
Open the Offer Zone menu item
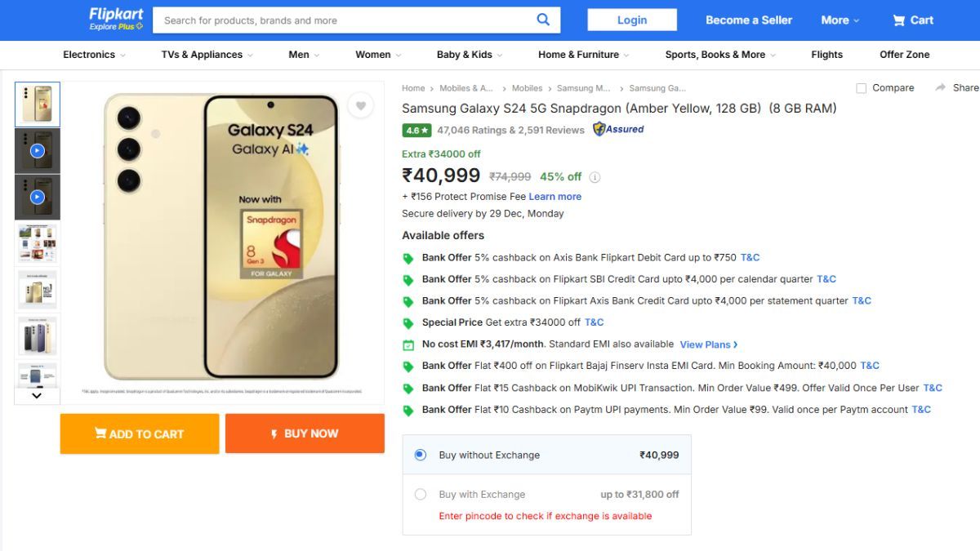pyautogui.click(x=904, y=55)
